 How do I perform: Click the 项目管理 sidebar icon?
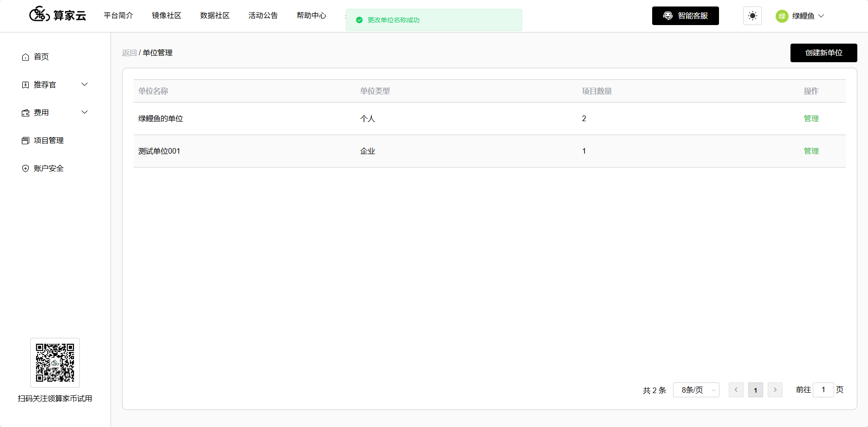coord(26,141)
